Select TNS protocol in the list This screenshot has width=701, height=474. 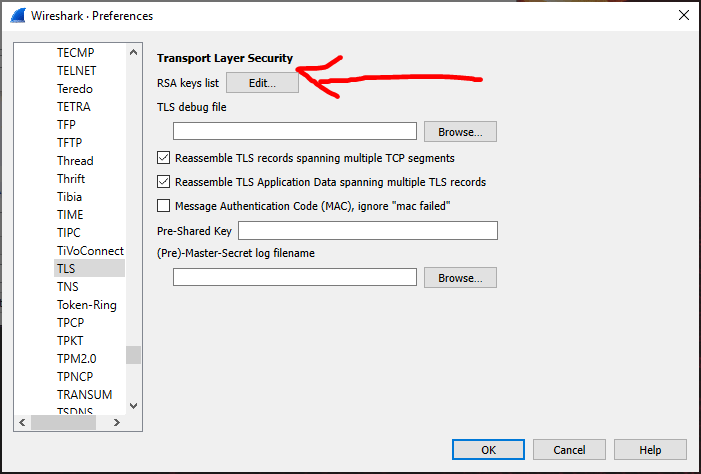point(67,287)
